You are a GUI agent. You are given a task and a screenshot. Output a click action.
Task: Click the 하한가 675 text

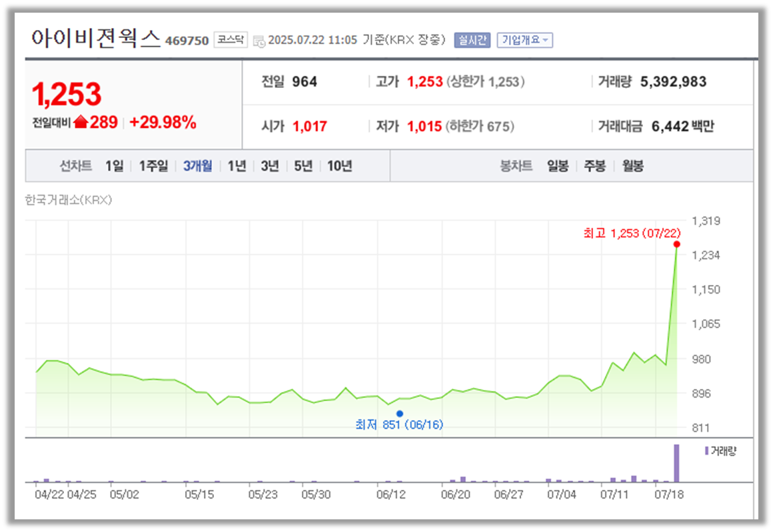click(x=480, y=127)
